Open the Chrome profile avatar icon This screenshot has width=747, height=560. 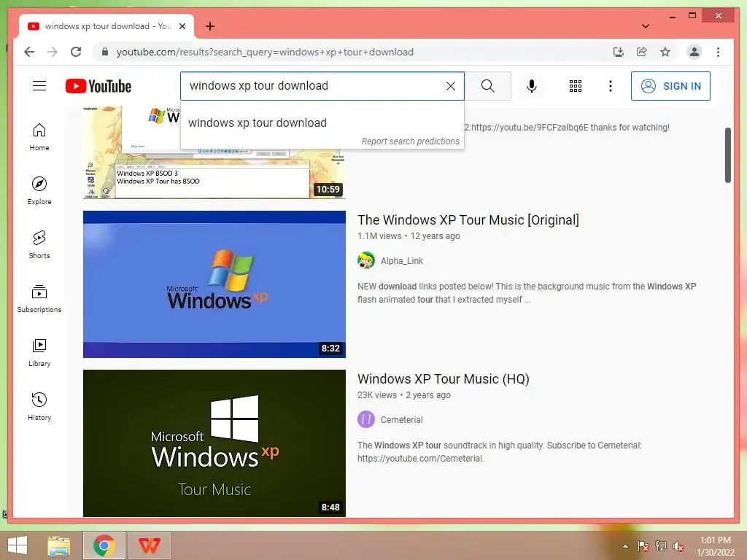[x=694, y=52]
